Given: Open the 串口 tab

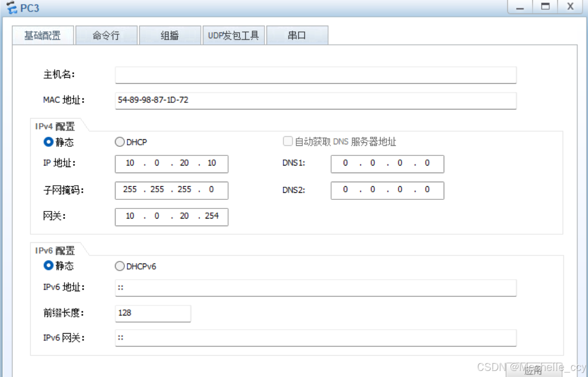Looking at the screenshot, I should (x=297, y=35).
